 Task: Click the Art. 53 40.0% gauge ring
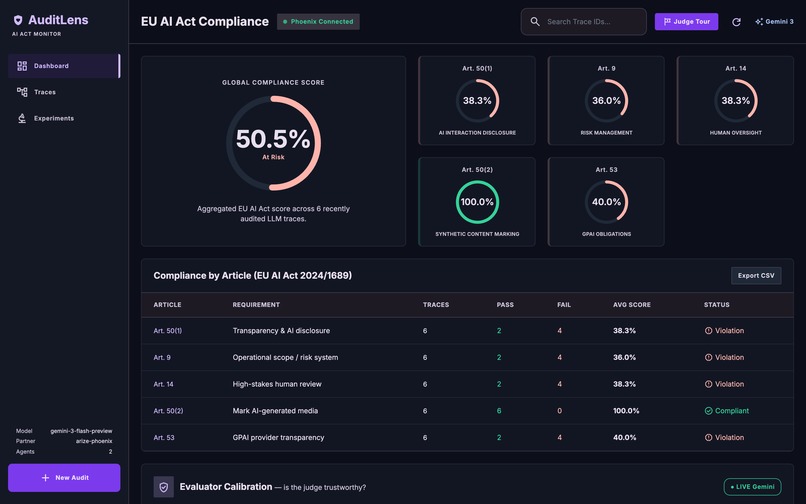pos(607,202)
